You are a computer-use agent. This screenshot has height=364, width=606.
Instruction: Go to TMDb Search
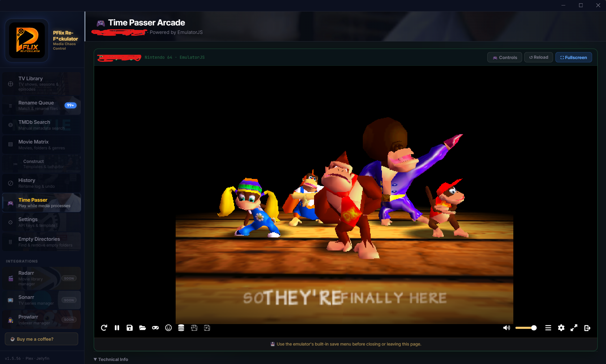click(x=41, y=125)
